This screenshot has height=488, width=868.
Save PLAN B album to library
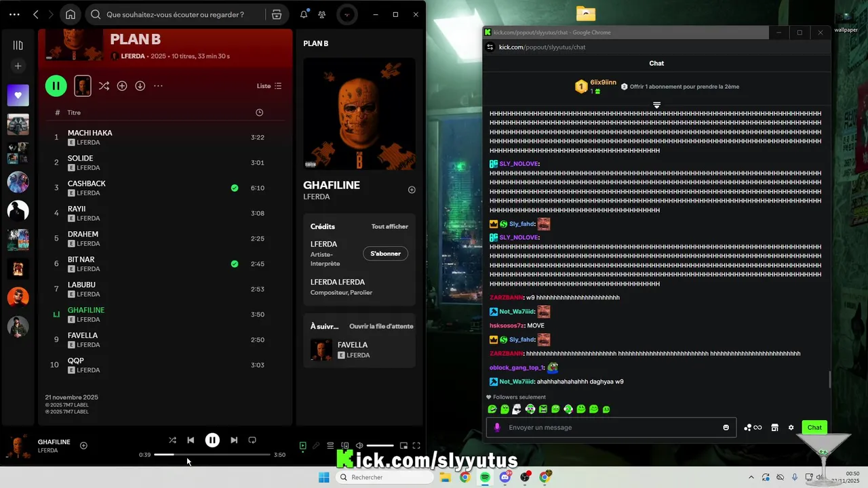[122, 86]
